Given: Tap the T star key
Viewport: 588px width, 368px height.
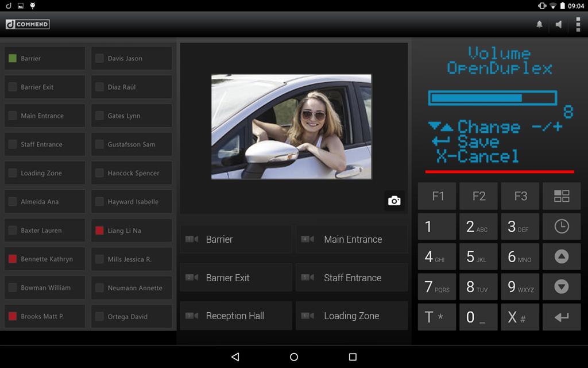Looking at the screenshot, I should tap(437, 317).
